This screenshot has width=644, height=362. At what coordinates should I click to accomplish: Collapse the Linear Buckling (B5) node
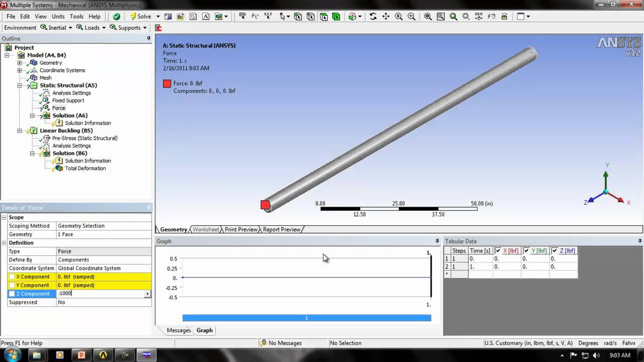pyautogui.click(x=20, y=131)
